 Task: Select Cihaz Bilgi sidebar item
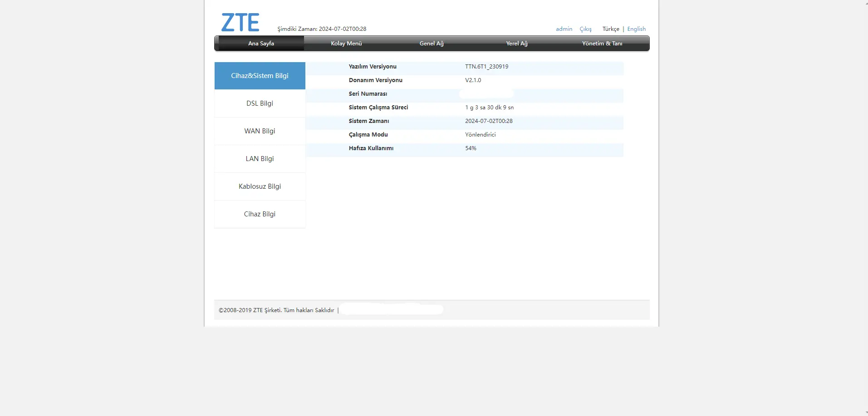point(260,214)
